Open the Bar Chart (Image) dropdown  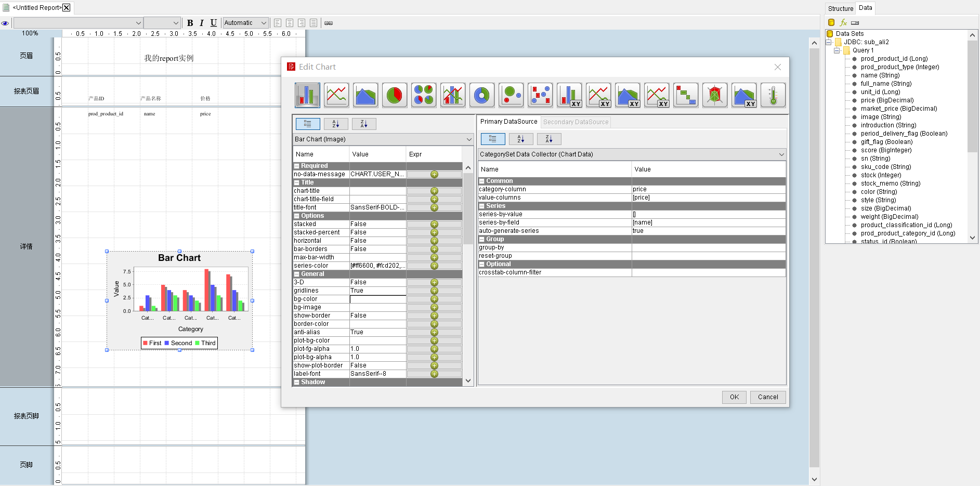coord(383,139)
